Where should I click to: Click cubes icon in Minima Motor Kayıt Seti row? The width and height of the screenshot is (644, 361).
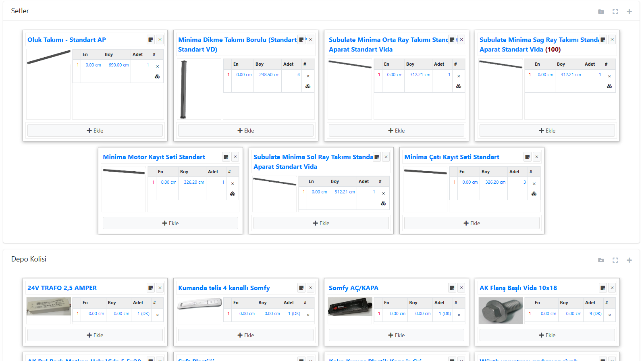click(x=233, y=194)
